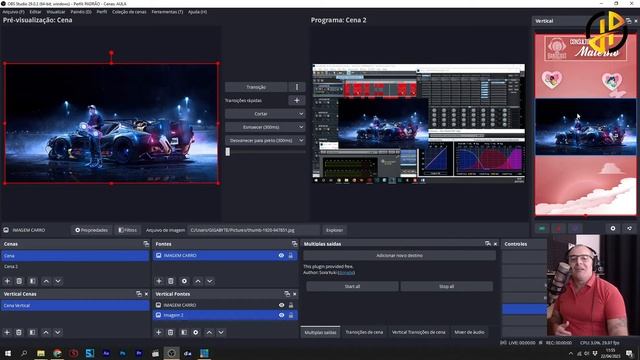Open scene filters icon in Cenas panel
The image size is (640, 360).
coord(32,281)
